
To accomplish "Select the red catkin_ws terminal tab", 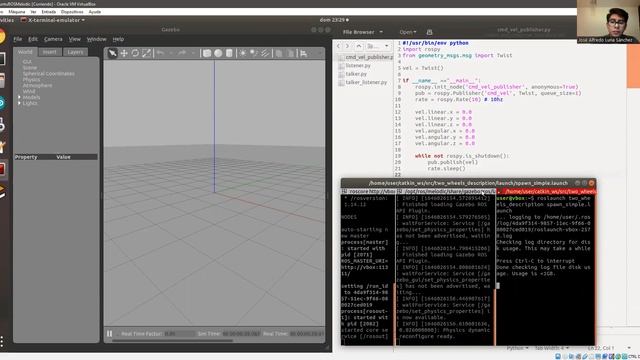I will (547, 191).
